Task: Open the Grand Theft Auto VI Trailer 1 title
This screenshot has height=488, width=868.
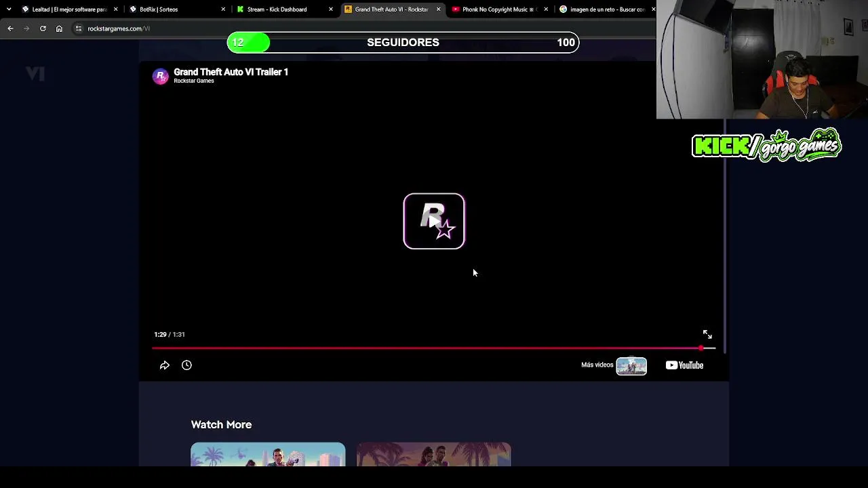Action: coord(231,72)
